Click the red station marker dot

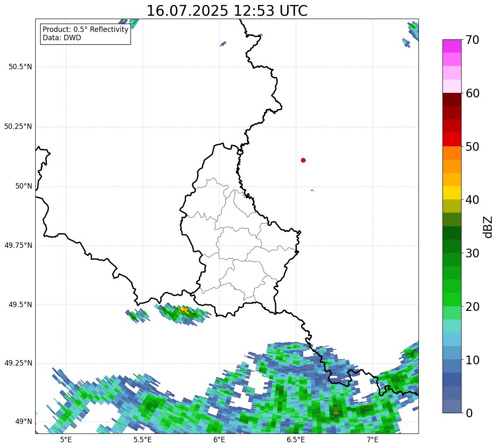tap(303, 160)
